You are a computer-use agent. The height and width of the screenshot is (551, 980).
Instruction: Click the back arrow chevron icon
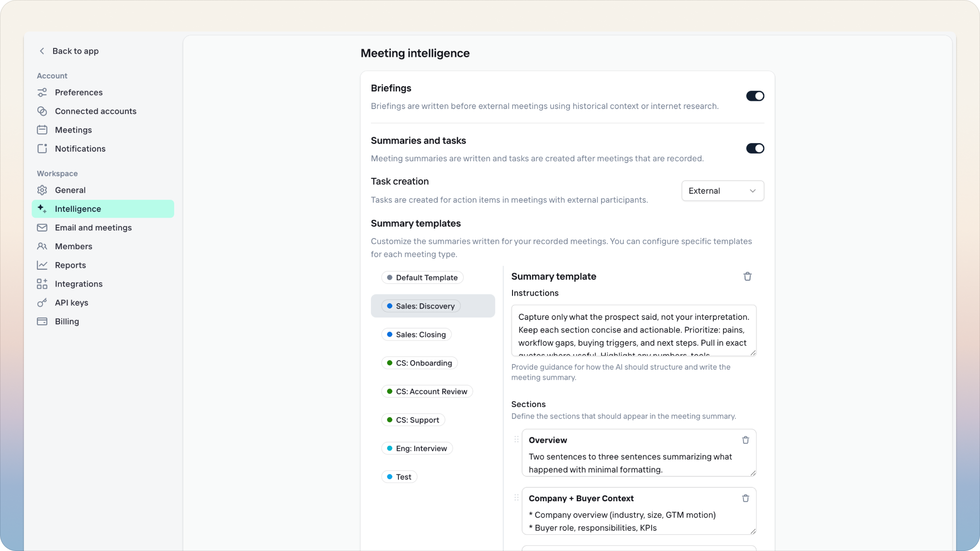42,51
